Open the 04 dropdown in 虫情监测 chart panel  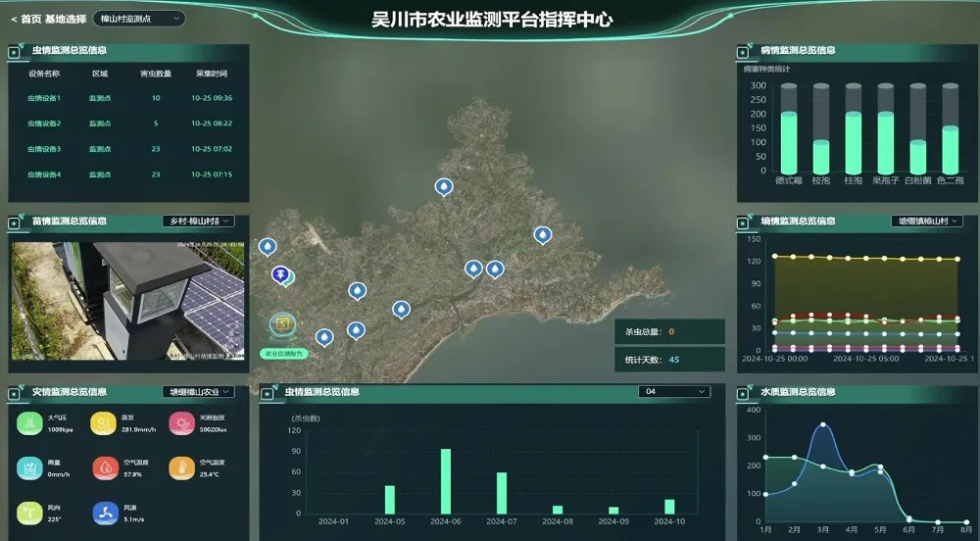pos(673,392)
